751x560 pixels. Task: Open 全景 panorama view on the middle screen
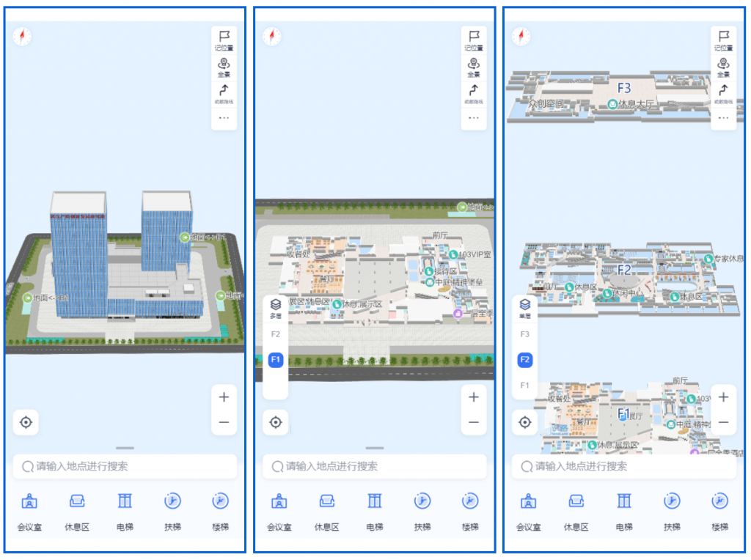coord(474,67)
